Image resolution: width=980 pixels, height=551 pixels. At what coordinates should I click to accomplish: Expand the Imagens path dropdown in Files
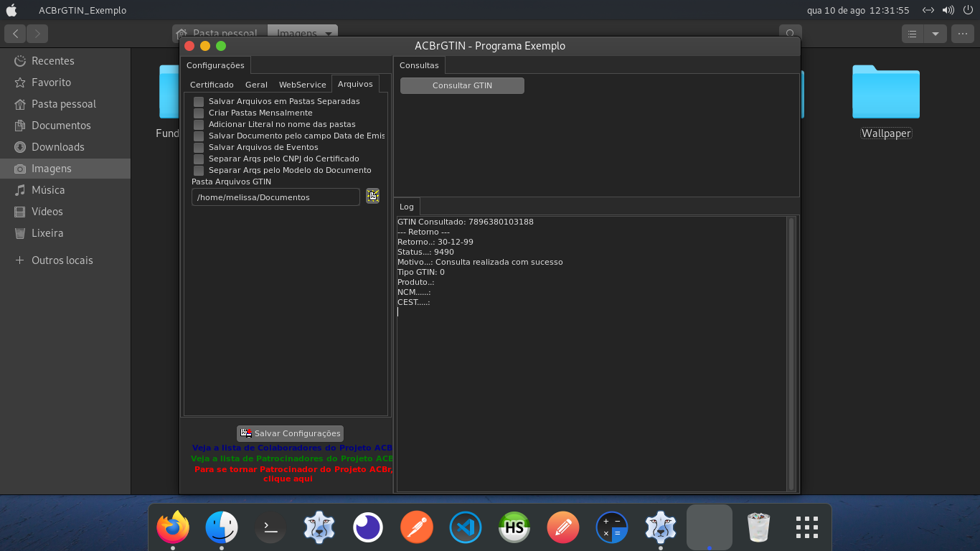[x=329, y=34]
